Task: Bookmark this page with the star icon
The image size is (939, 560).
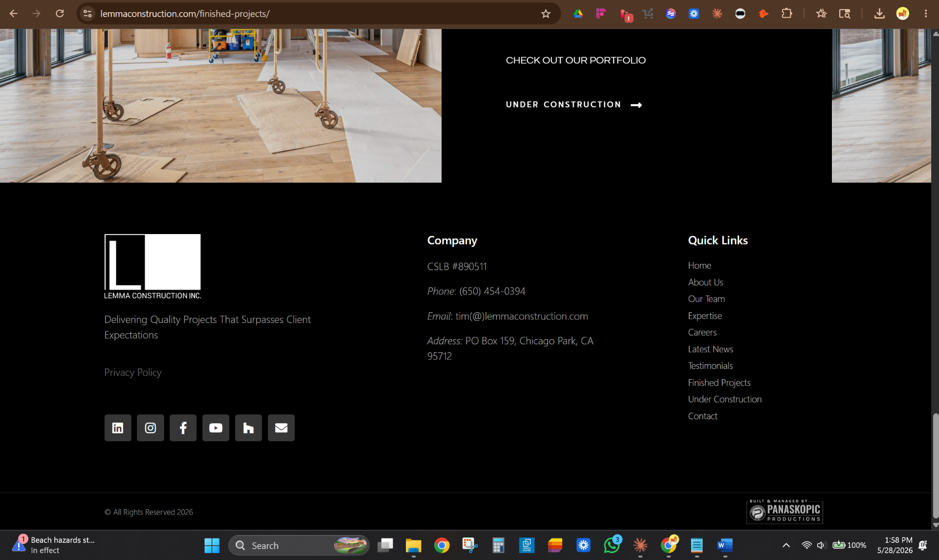Action: coord(546,14)
